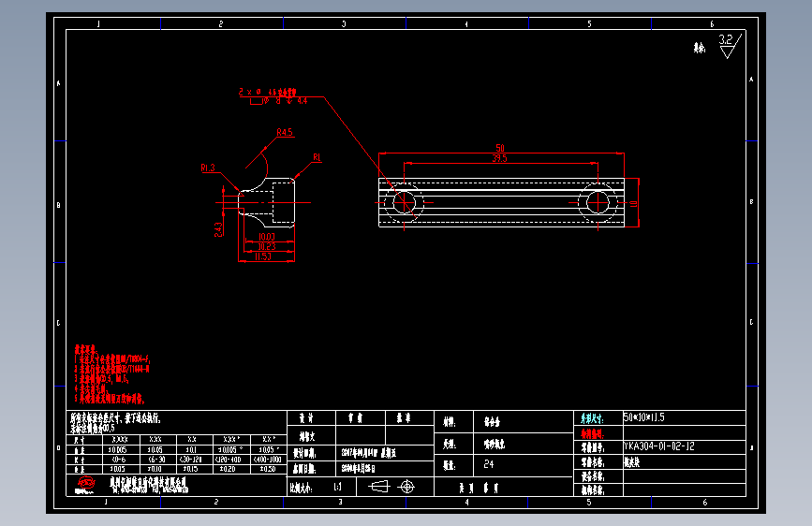Click the quantity value 24
The width and height of the screenshot is (812, 526).
[x=489, y=464]
